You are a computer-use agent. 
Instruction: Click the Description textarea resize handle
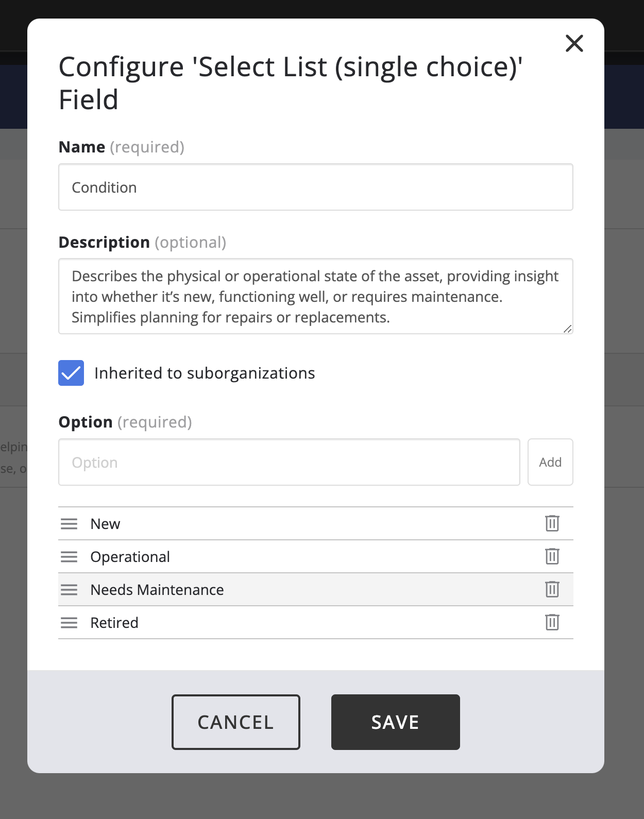pyautogui.click(x=567, y=329)
